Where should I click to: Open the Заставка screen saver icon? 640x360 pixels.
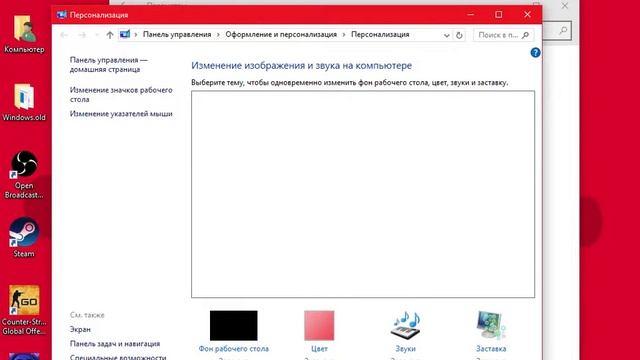tap(491, 325)
